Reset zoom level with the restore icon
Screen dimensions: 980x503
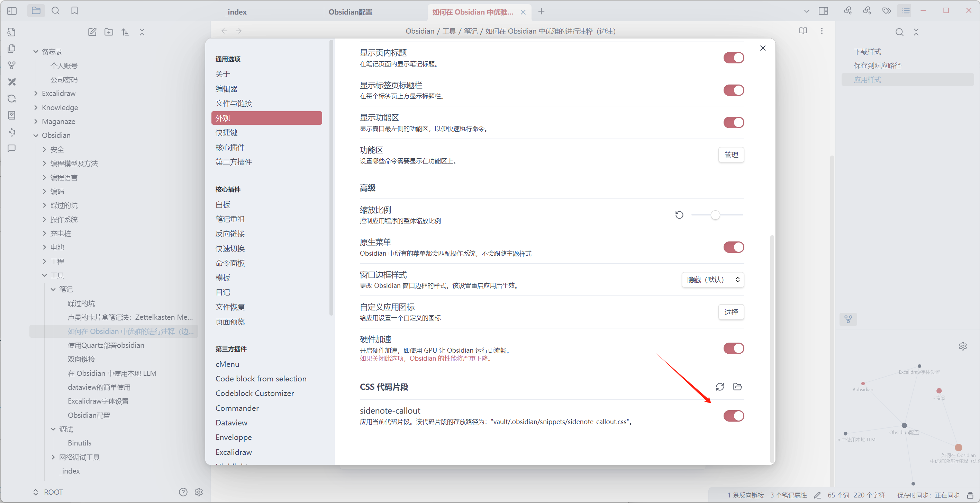pyautogui.click(x=679, y=215)
